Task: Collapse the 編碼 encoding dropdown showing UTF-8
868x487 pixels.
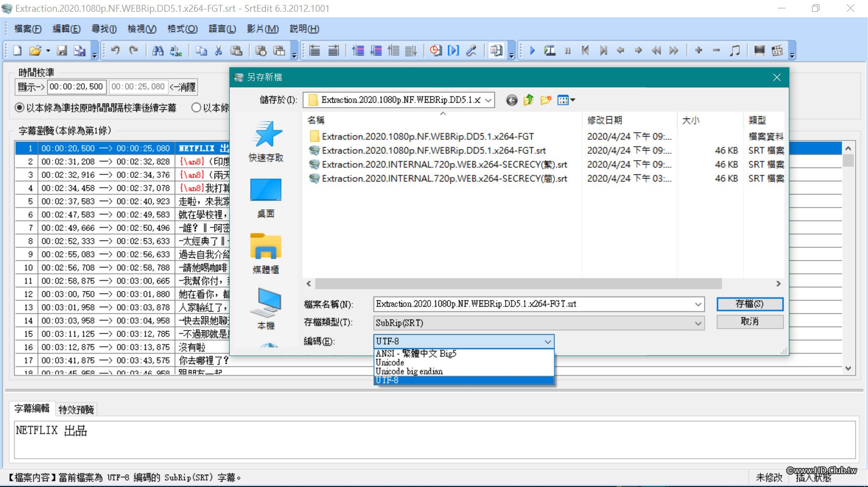Action: coord(548,342)
